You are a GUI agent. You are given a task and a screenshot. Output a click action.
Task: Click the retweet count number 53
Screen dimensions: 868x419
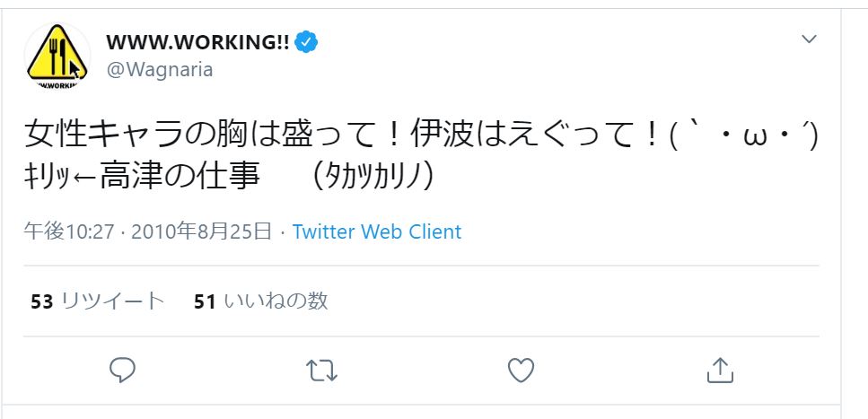(x=42, y=301)
